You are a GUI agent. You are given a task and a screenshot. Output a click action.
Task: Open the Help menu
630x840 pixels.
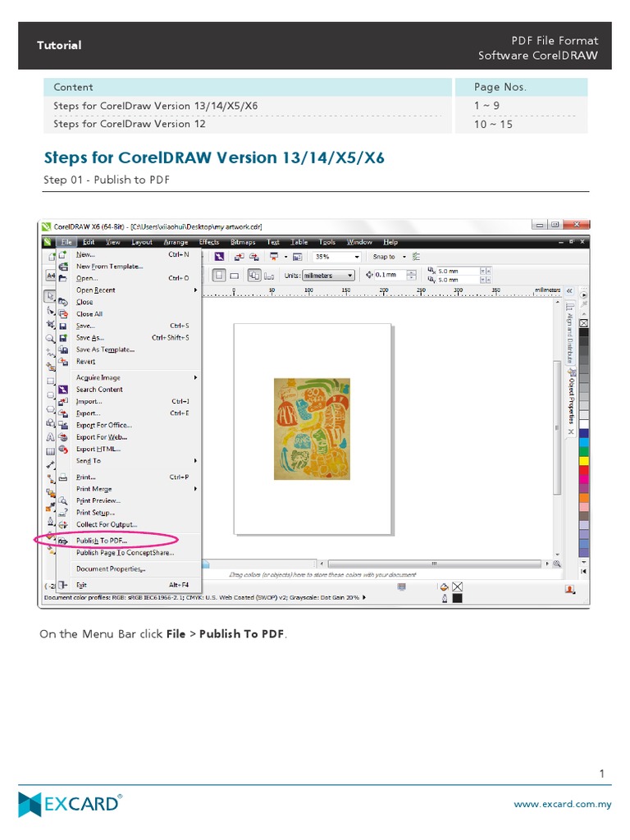click(390, 242)
